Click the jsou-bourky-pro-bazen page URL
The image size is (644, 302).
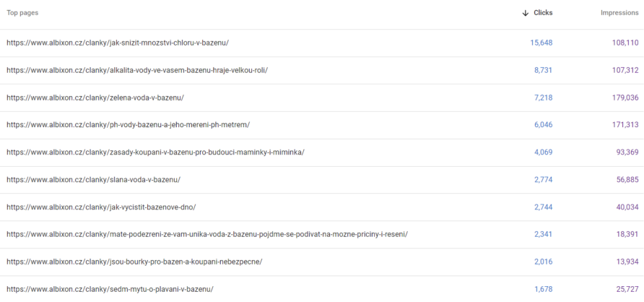coord(134,262)
